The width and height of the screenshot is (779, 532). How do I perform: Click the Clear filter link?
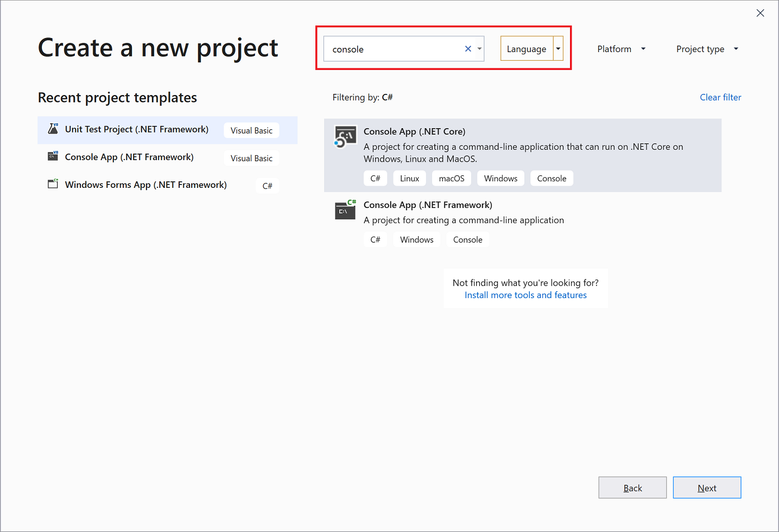(720, 97)
